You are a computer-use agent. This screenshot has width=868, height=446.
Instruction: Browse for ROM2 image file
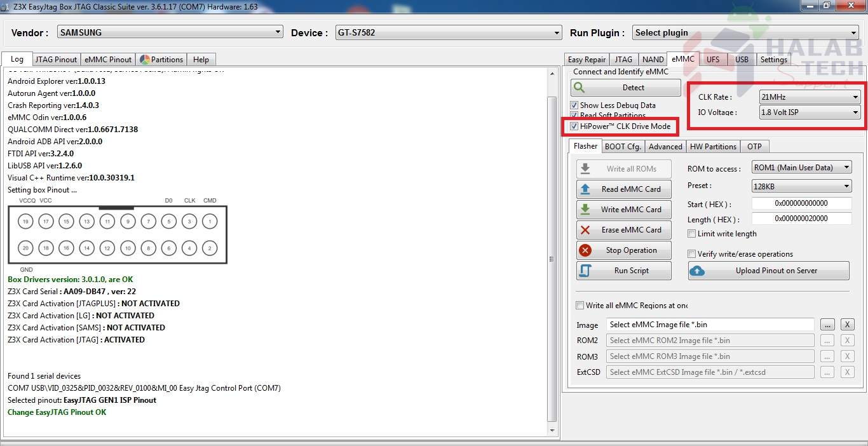827,341
